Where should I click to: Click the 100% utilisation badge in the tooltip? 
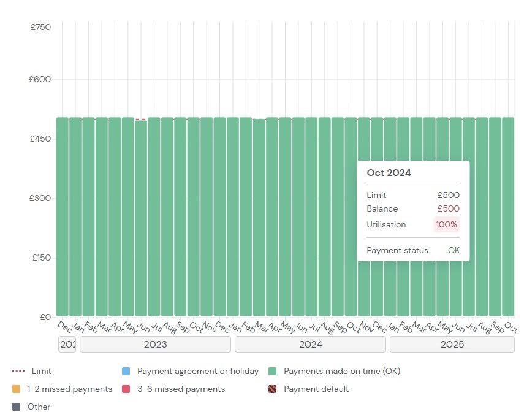[x=446, y=224]
